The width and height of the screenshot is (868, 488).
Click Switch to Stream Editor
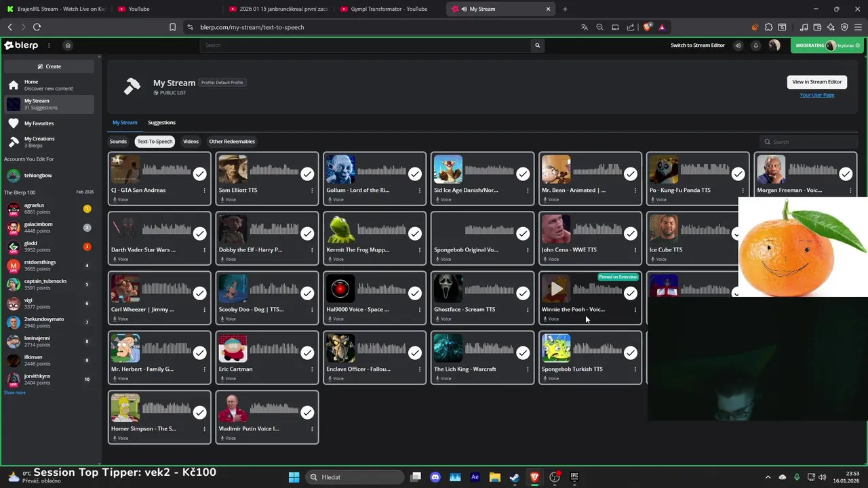point(698,45)
